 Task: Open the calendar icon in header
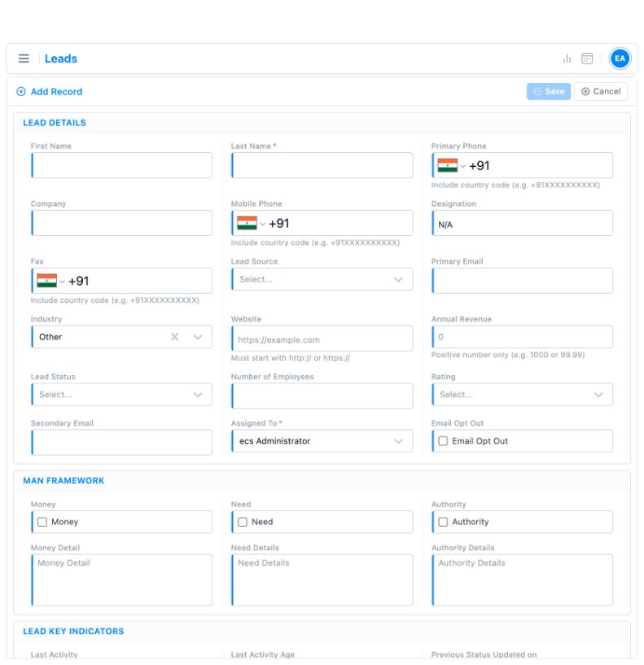587,59
